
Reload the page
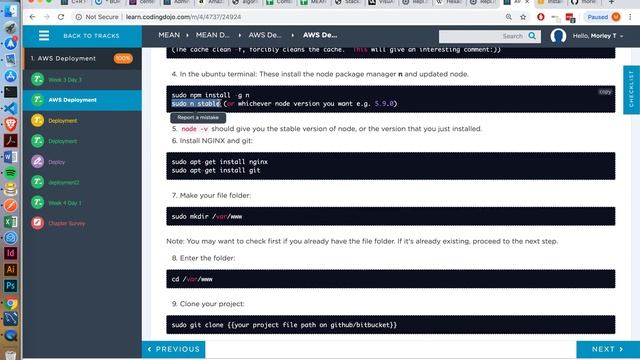[x=61, y=17]
